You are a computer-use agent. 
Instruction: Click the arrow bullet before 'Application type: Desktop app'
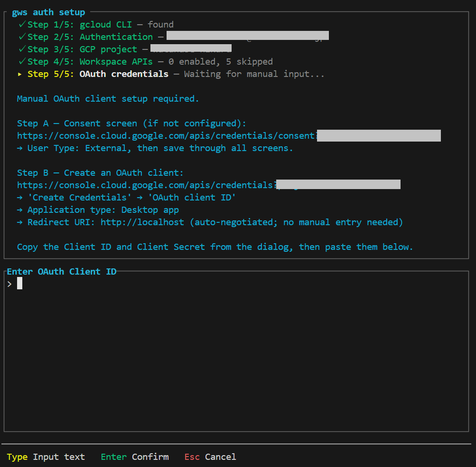[x=20, y=210]
